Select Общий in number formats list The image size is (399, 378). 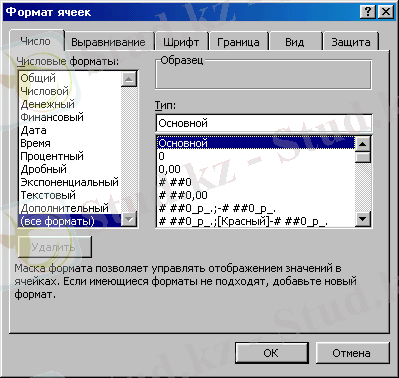(x=70, y=78)
